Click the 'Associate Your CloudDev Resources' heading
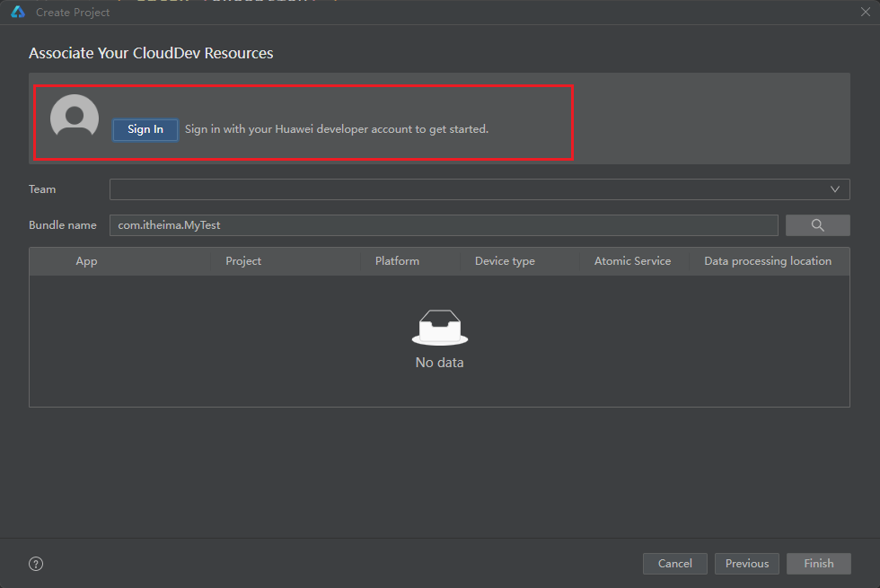 [x=151, y=53]
